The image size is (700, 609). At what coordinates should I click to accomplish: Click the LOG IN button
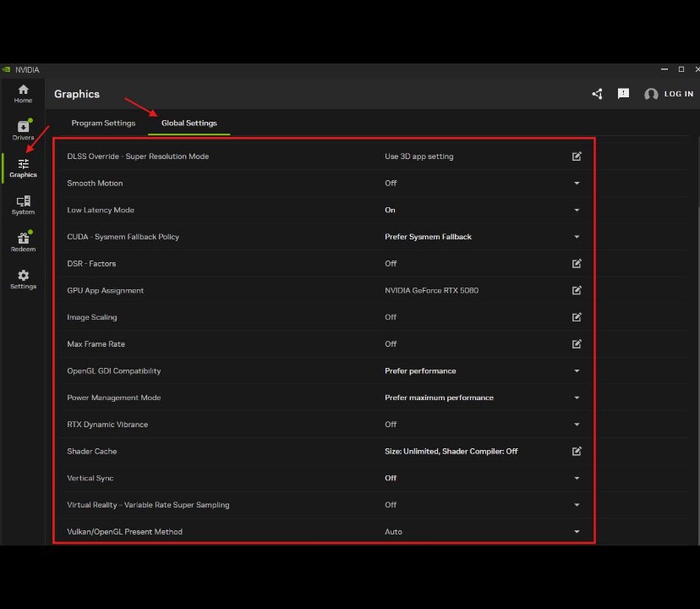(679, 94)
